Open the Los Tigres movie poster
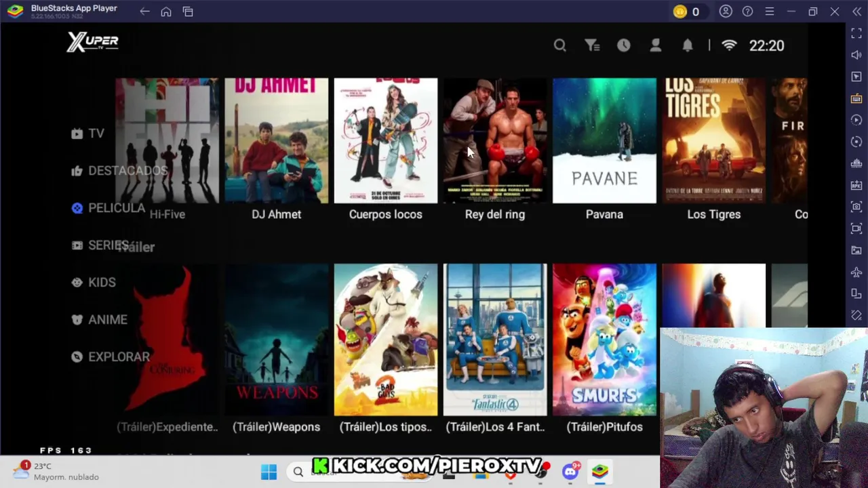868x488 pixels. coord(713,140)
